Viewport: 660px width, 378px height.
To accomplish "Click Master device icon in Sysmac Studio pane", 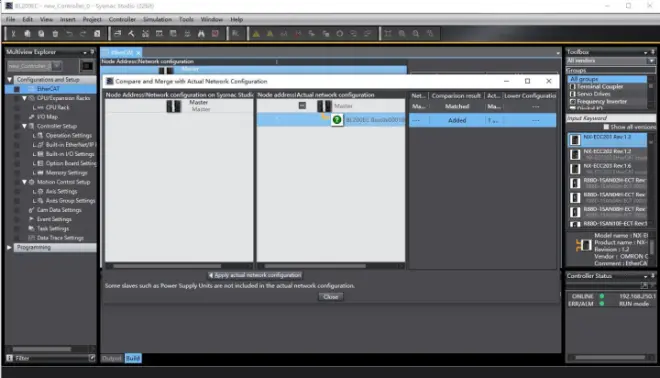I will point(173,106).
